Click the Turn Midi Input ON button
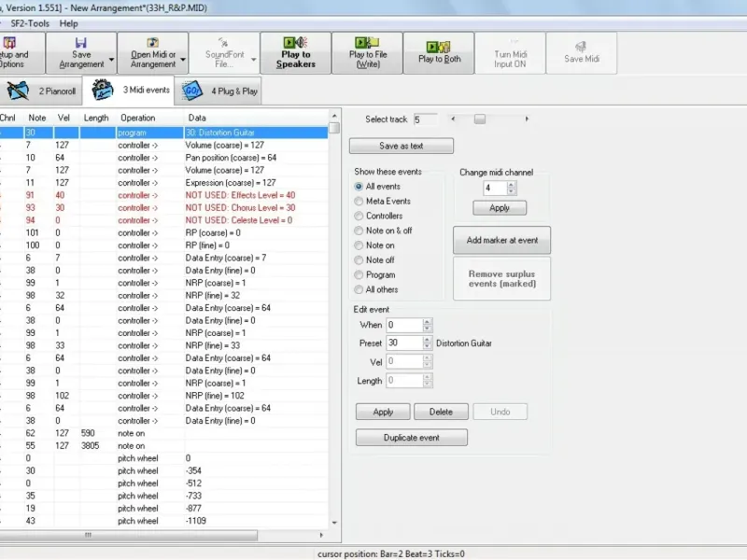Image resolution: width=747 pixels, height=560 pixels. pyautogui.click(x=510, y=53)
